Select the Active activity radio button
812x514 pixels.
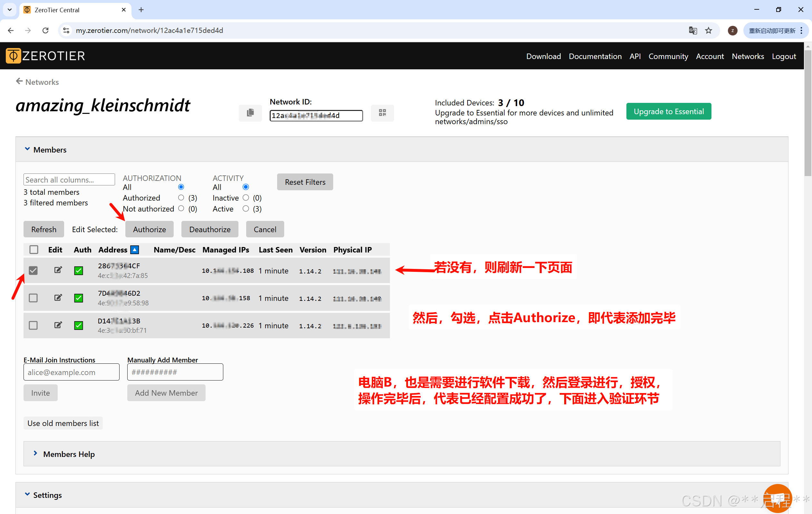[x=246, y=209]
